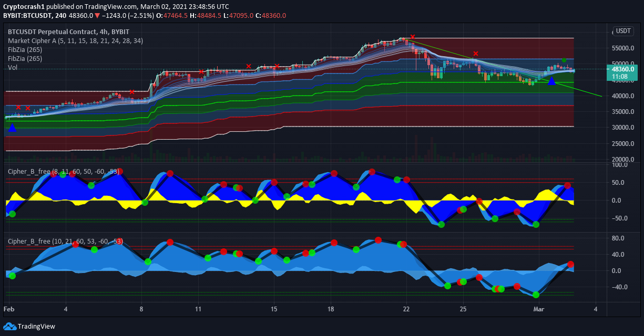Click the Feb date label on the time axis
This screenshot has width=644, height=336.
click(x=9, y=309)
